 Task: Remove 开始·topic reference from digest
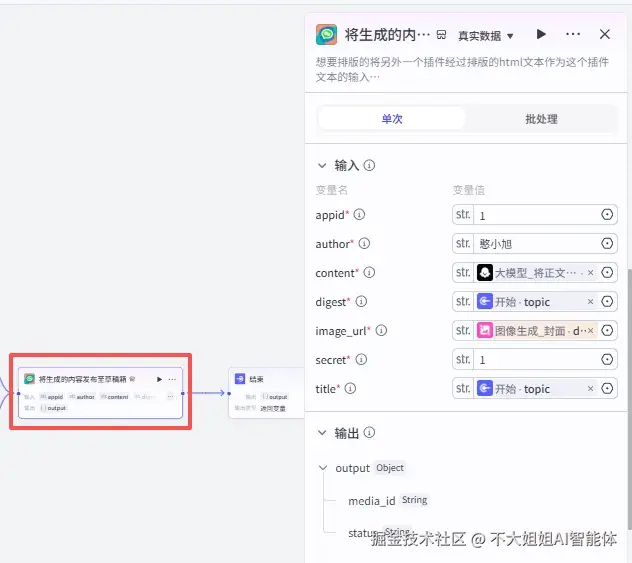[590, 301]
